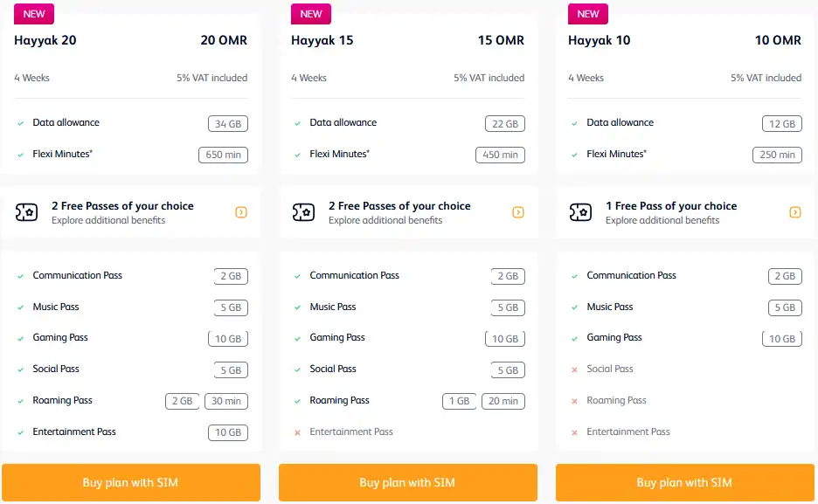The width and height of the screenshot is (818, 504).
Task: Toggle the Gaming Pass checkmark on Hayyak 15
Action: pyautogui.click(x=297, y=338)
